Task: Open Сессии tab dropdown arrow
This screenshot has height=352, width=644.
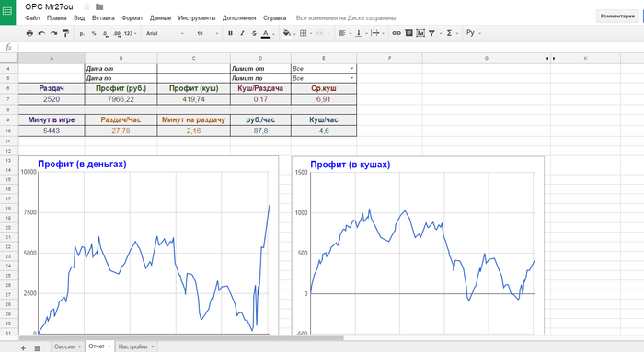Action: click(x=80, y=347)
